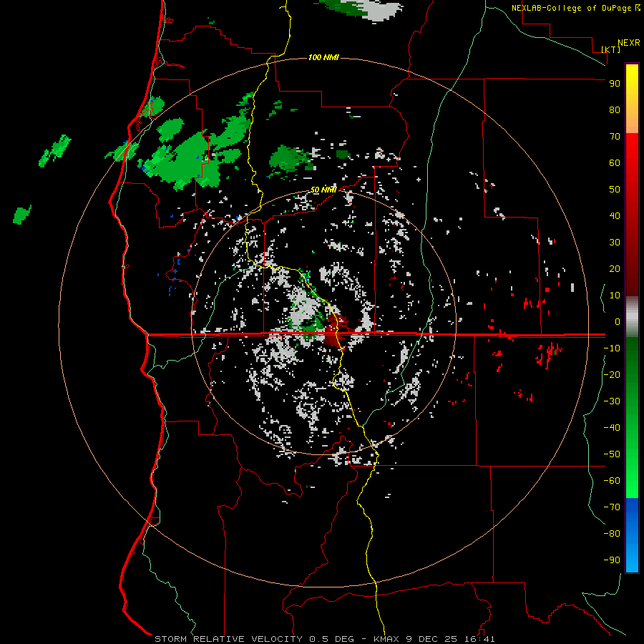Click the positive 80 scale label
Screen dimensions: 644x644
(615, 110)
